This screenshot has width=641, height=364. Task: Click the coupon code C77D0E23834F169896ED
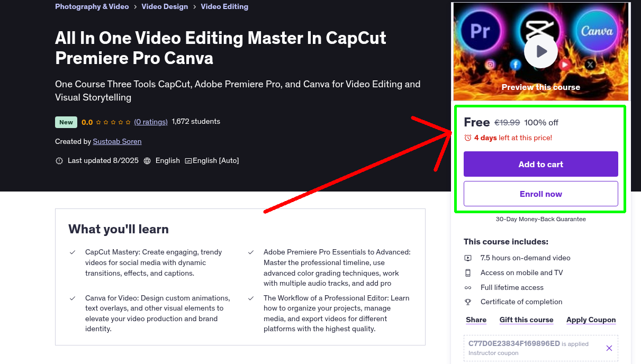pos(514,343)
